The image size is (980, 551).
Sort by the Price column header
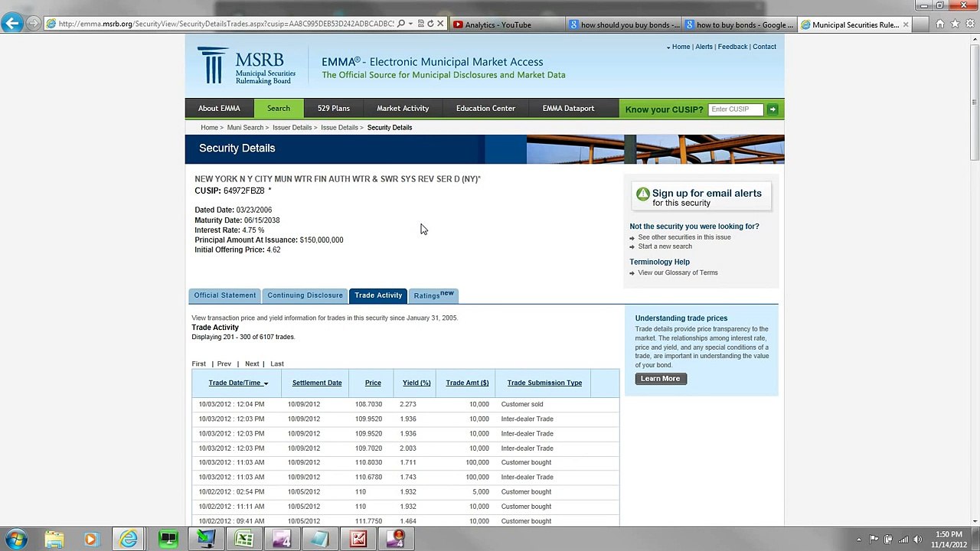pyautogui.click(x=373, y=383)
